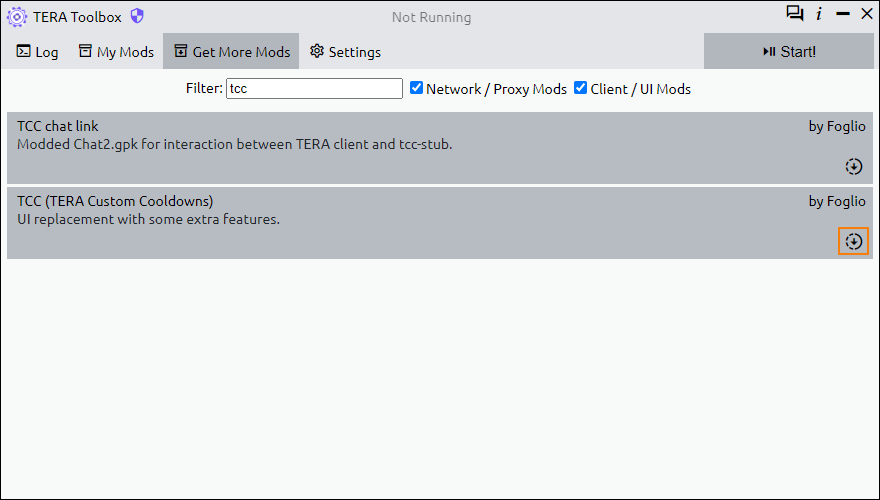Image resolution: width=880 pixels, height=500 pixels.
Task: Click the TERA Toolbox gear logo icon
Action: 17,17
